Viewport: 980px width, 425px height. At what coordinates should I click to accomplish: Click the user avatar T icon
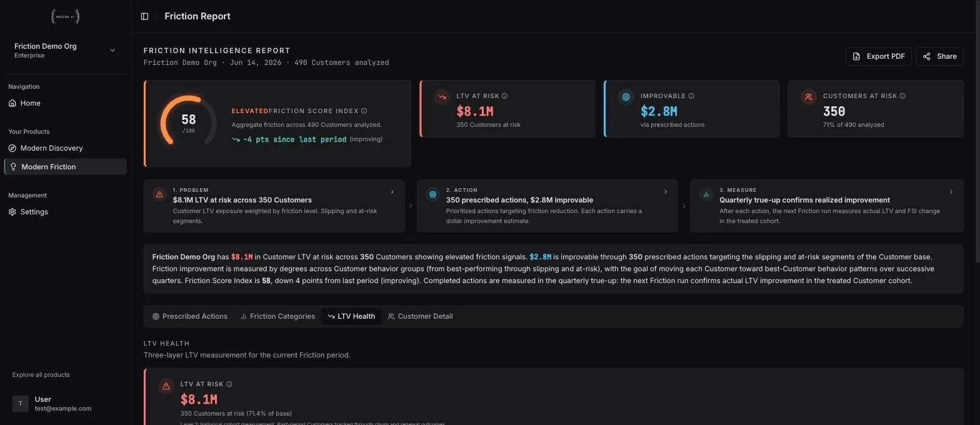click(20, 404)
